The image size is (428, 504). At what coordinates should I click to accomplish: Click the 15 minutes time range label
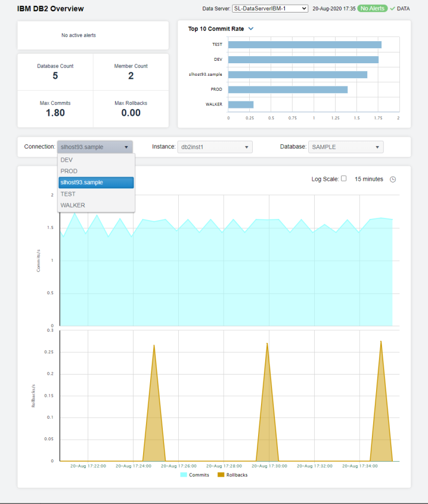tap(369, 179)
